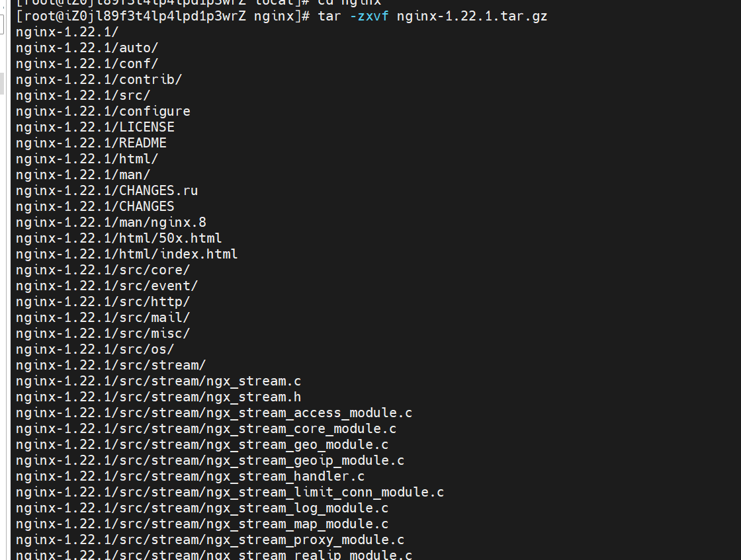Click the tar -zxvf command line
Viewport: 741px width, 560px height.
(281, 16)
